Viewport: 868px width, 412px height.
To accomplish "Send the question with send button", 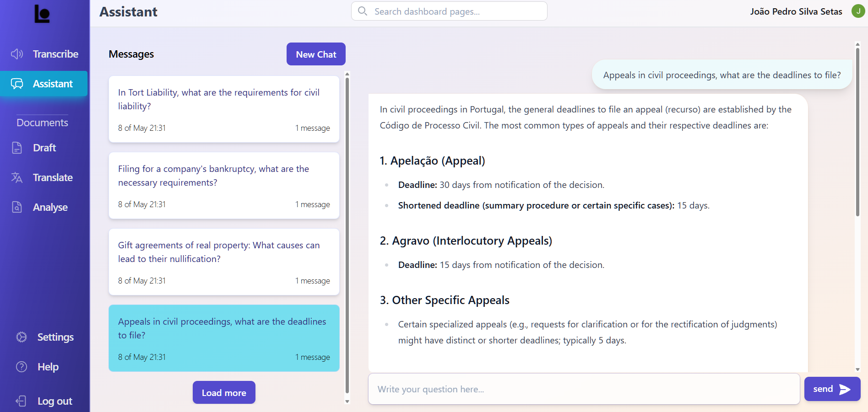I will tap(832, 389).
